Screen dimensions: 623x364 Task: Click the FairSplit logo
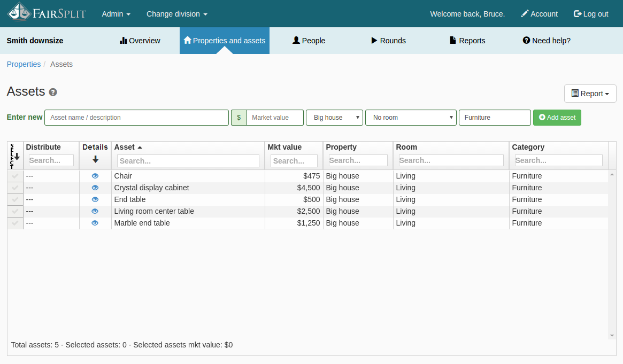pyautogui.click(x=47, y=13)
